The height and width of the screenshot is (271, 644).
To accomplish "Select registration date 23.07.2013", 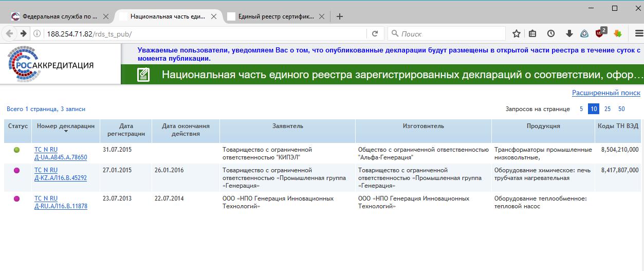I will (x=118, y=198).
